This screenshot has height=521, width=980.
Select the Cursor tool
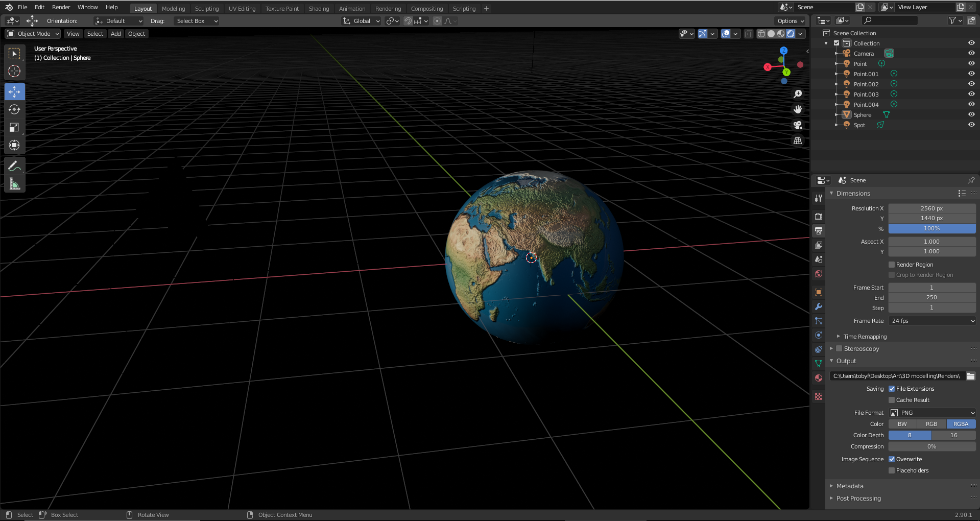[14, 71]
